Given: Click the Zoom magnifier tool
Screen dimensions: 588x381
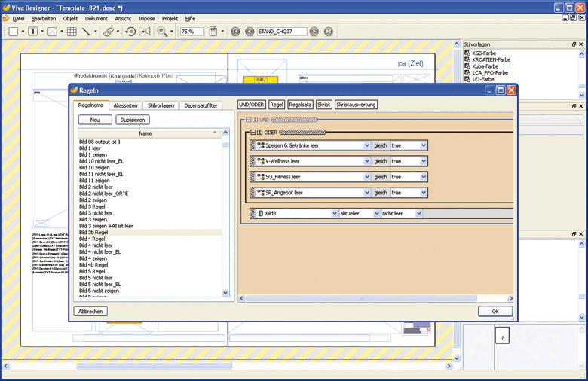Looking at the screenshot, I should pos(162,32).
